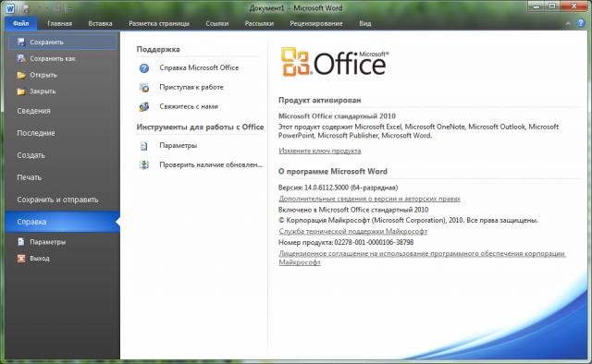This screenshot has width=592, height=364.
Task: Click the Save (Сохранить) floppy disk icon
Action: 21,42
